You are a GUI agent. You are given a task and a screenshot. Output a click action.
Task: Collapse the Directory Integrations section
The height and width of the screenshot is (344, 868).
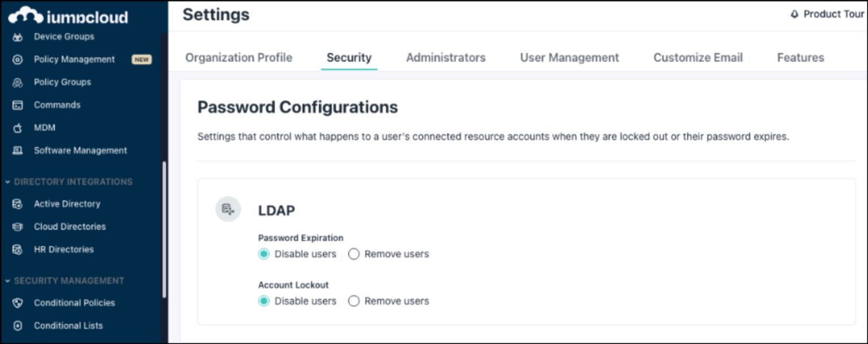point(8,181)
